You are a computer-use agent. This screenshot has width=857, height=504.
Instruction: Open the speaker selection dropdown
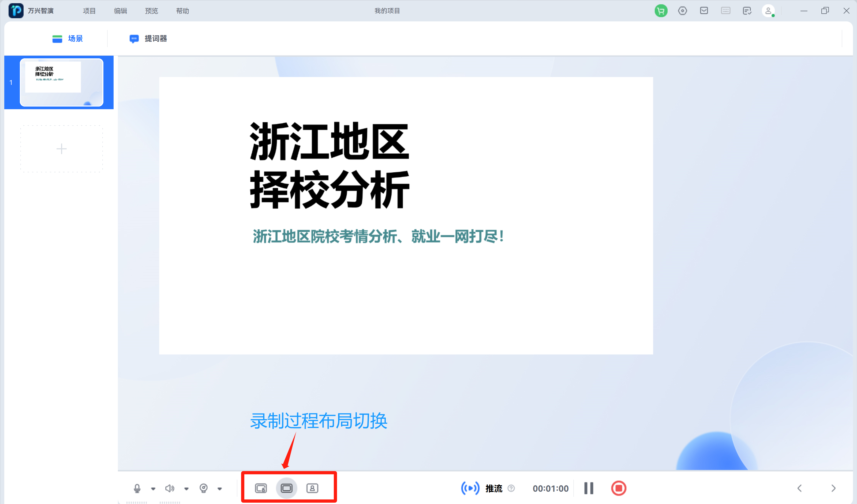tap(186, 488)
